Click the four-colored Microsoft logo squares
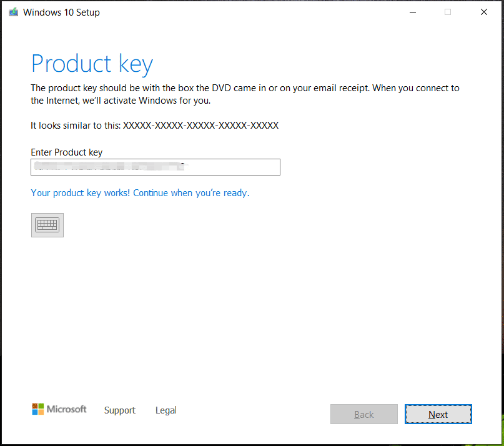The width and height of the screenshot is (504, 446). tap(38, 409)
